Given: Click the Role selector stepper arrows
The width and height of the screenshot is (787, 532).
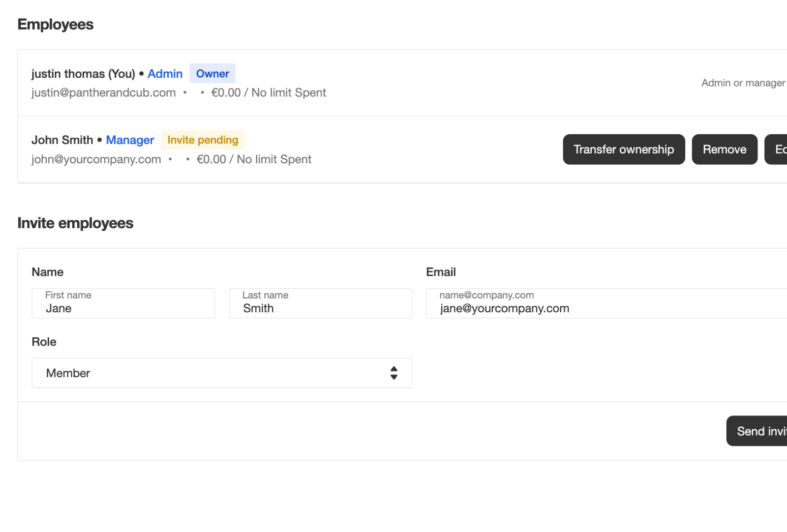Looking at the screenshot, I should click(394, 373).
